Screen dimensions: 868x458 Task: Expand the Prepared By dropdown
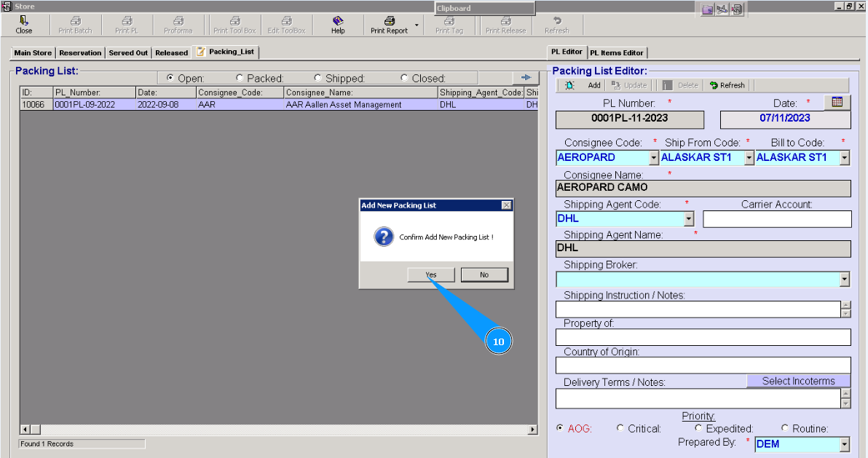tap(844, 444)
